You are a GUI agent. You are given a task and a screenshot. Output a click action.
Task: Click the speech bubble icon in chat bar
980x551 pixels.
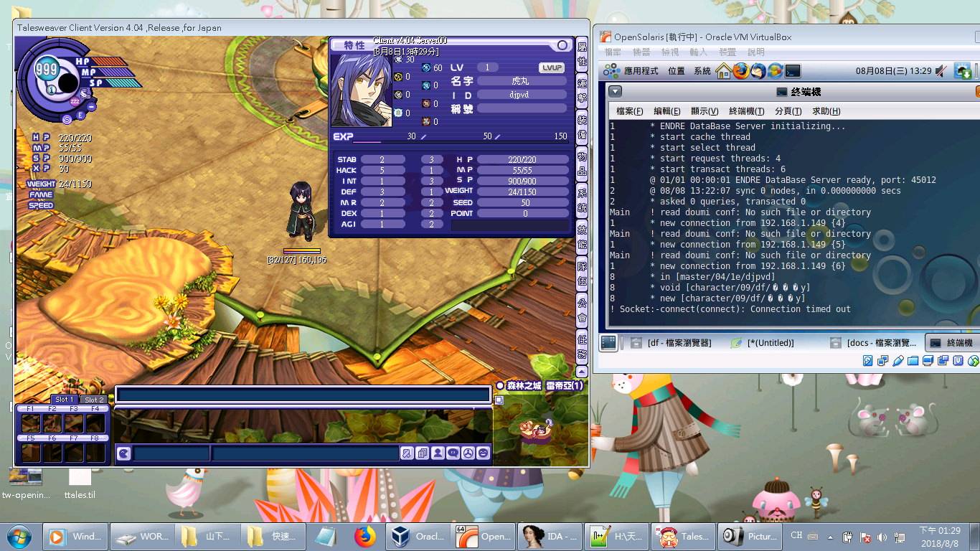click(453, 453)
